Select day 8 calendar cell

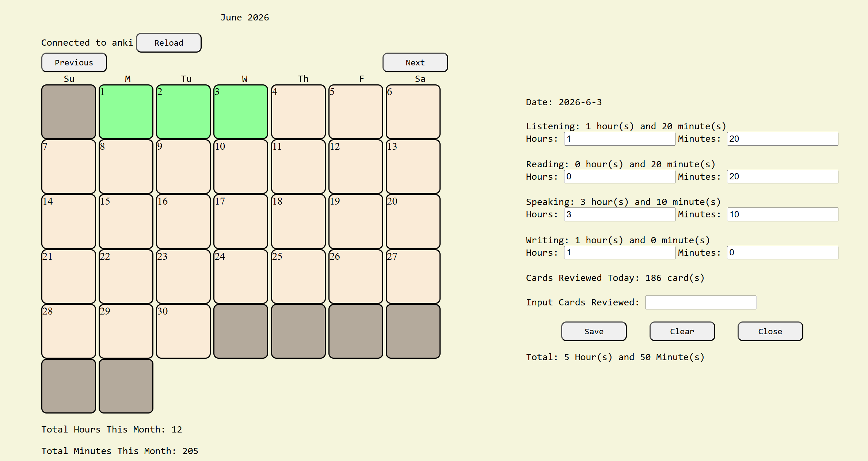(x=126, y=167)
